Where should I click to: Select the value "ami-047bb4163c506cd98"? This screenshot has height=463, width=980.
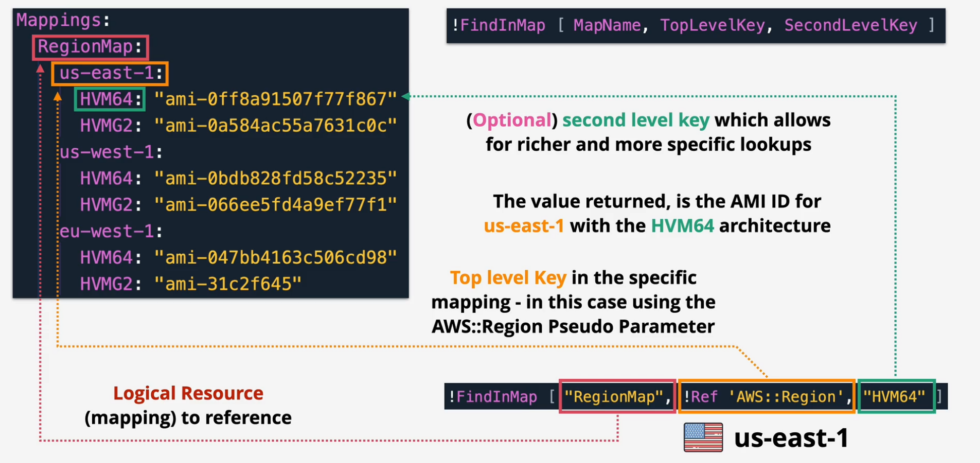point(276,258)
